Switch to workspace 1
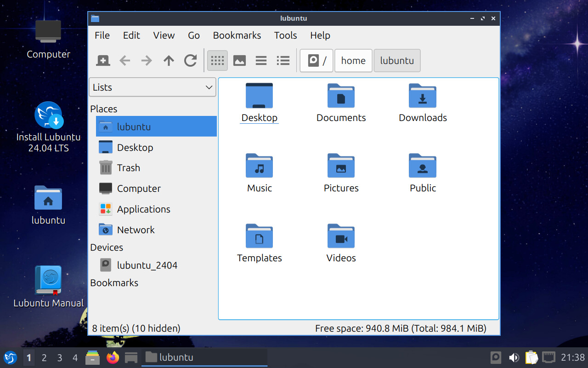Image resolution: width=588 pixels, height=368 pixels. pyautogui.click(x=29, y=357)
